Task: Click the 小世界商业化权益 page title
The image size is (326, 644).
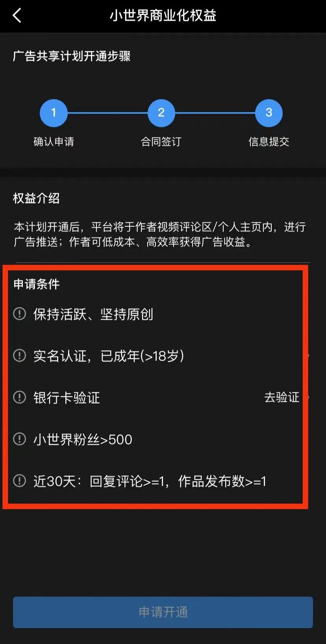Action: [163, 15]
